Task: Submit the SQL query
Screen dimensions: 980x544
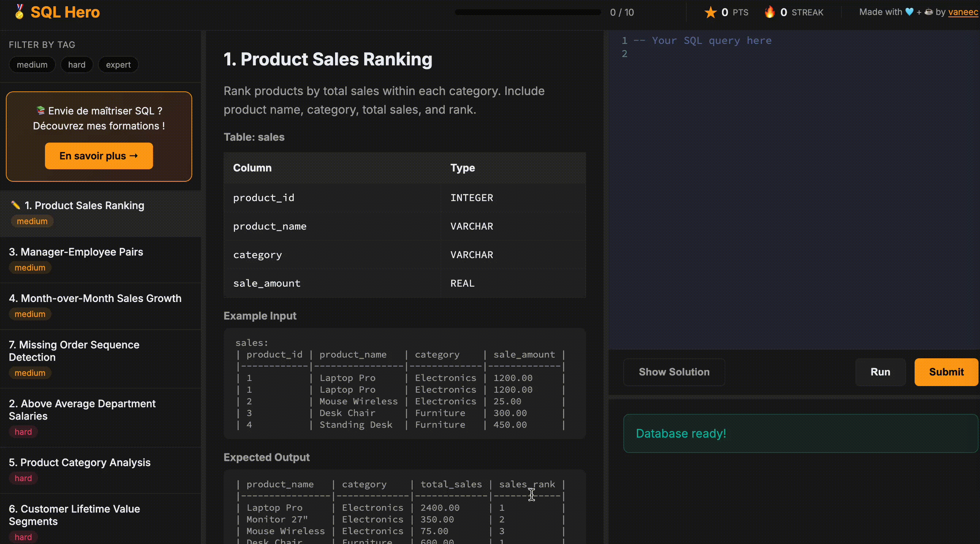Action: pyautogui.click(x=946, y=372)
